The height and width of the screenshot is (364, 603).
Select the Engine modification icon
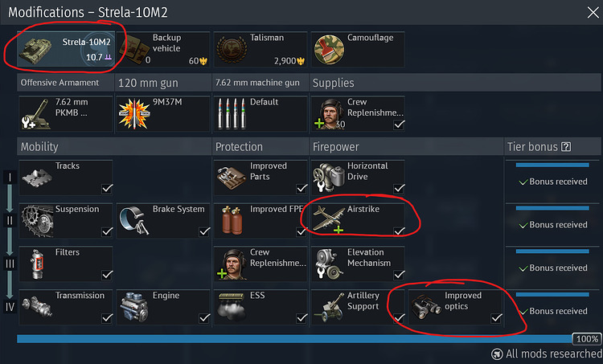[x=134, y=307]
